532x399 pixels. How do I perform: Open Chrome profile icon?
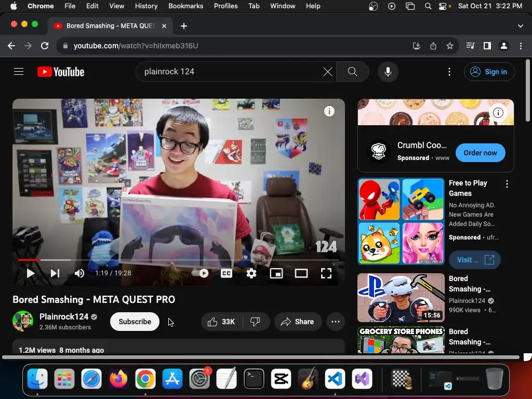(x=504, y=46)
